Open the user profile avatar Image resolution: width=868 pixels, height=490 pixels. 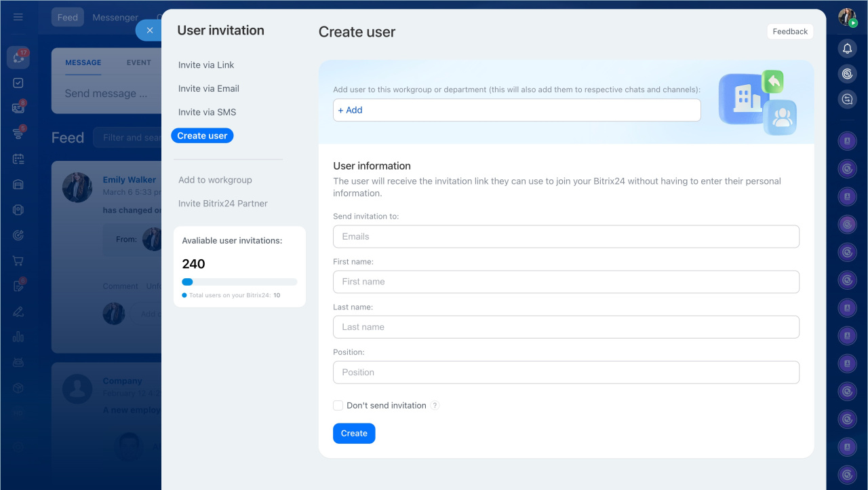coord(847,18)
